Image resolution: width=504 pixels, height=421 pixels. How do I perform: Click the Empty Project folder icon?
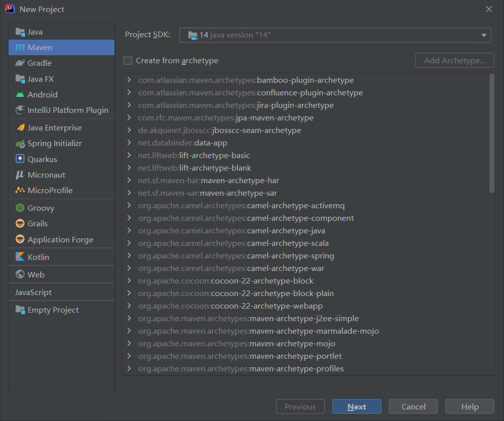pos(20,310)
